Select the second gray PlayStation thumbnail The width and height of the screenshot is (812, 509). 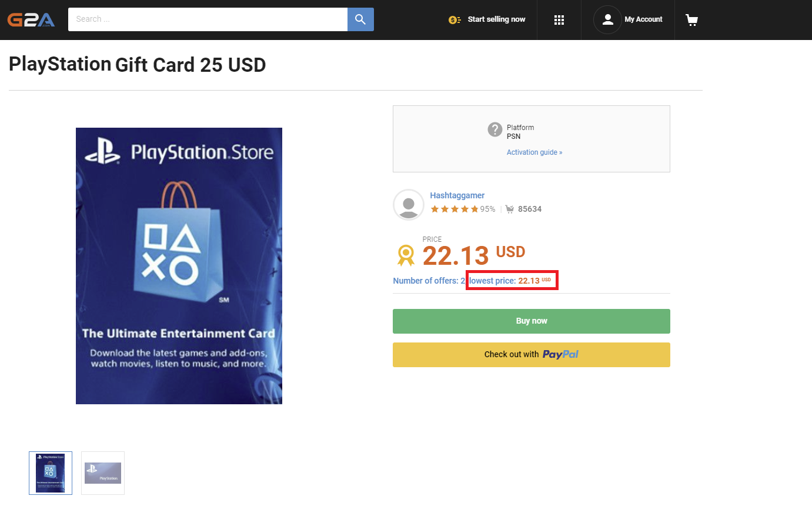(x=103, y=473)
